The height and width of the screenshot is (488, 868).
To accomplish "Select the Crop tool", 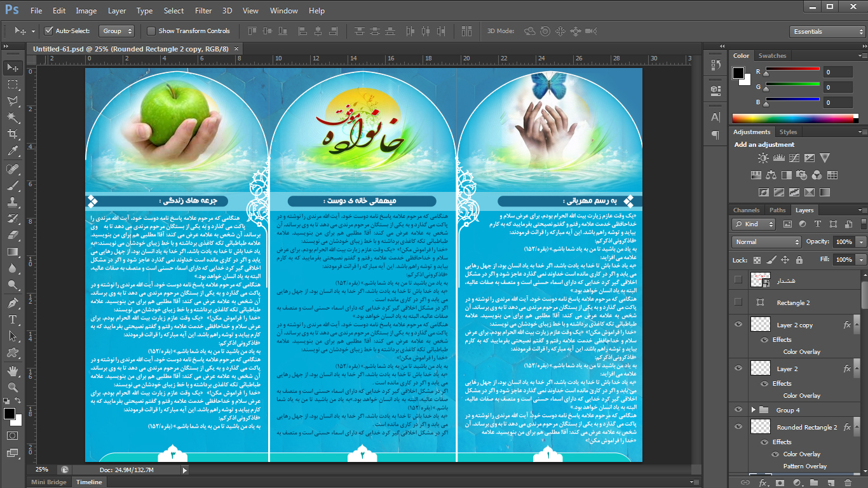I will click(13, 134).
